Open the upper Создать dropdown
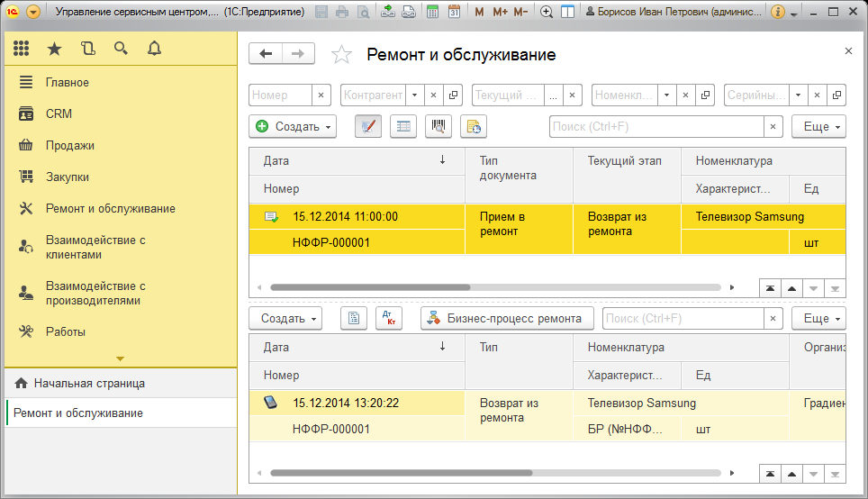 coord(292,127)
